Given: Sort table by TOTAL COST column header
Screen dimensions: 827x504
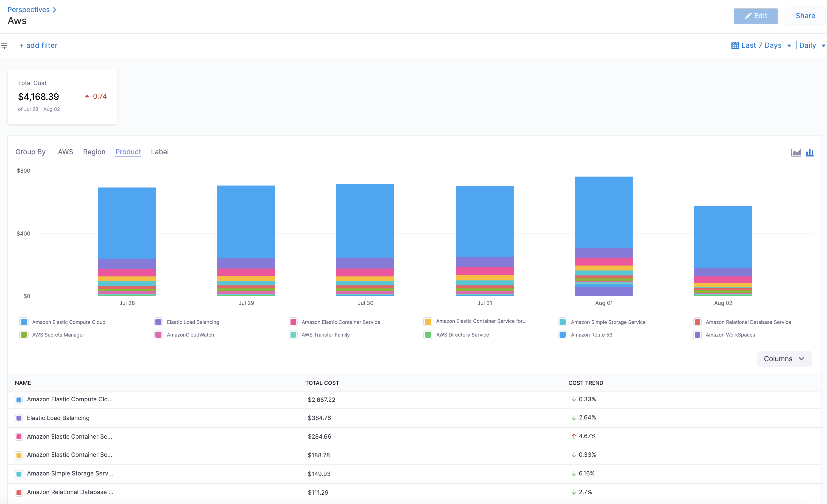Looking at the screenshot, I should (x=322, y=383).
